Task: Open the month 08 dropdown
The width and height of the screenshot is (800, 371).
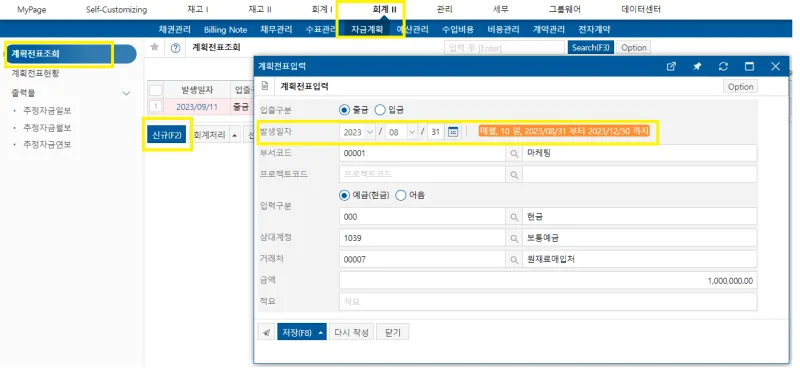Action: tap(402, 132)
